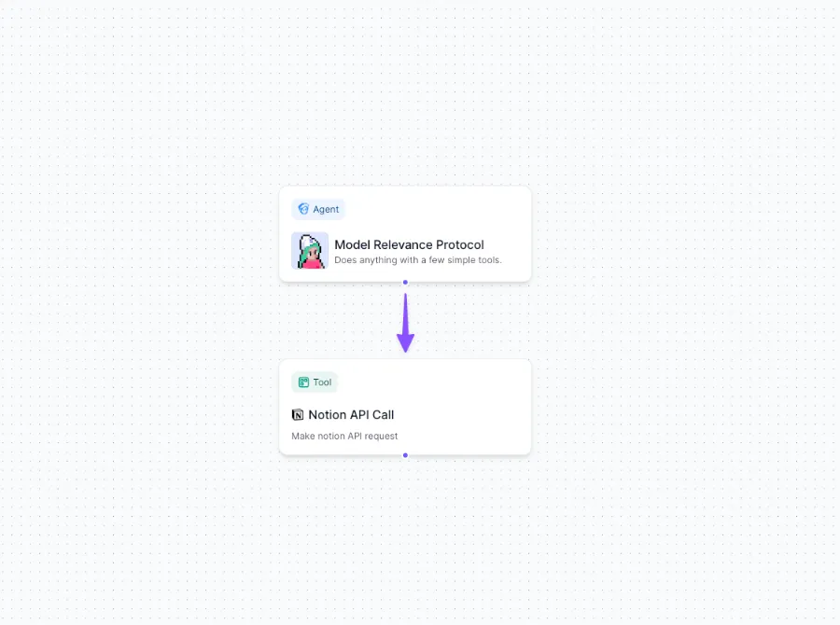
Task: Select the green Tool badge pill
Action: [315, 382]
